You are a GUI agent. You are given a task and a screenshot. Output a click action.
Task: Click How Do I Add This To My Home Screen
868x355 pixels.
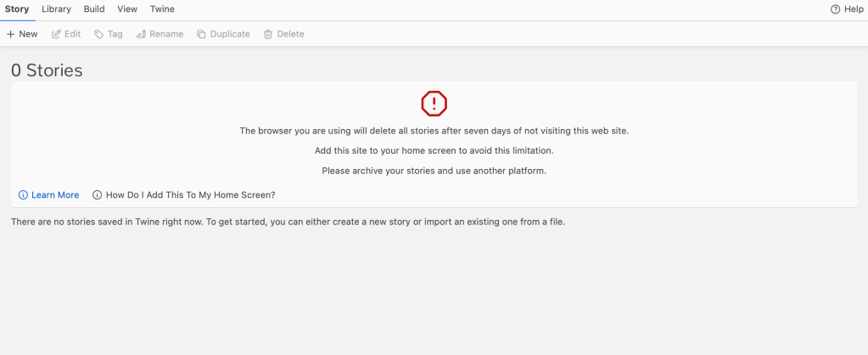click(190, 195)
